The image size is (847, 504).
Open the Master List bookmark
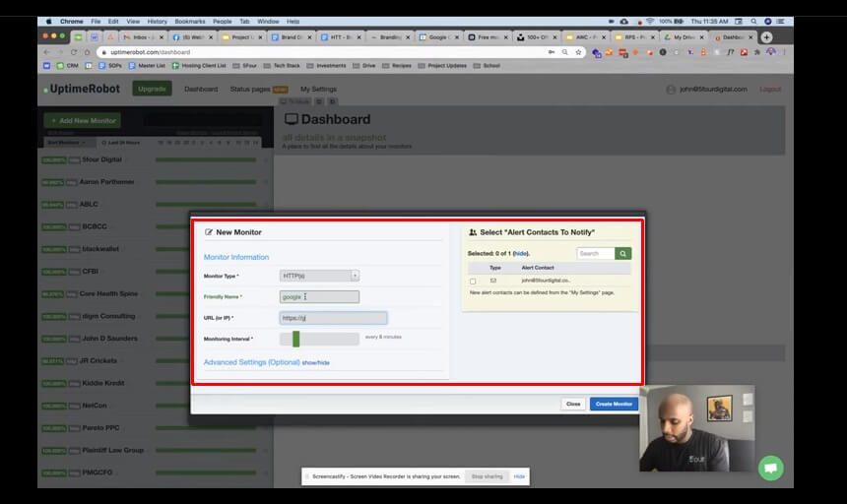[x=147, y=66]
